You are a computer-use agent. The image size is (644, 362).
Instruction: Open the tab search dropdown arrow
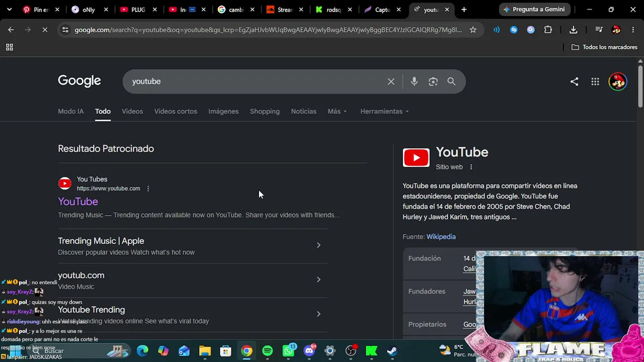tap(9, 10)
